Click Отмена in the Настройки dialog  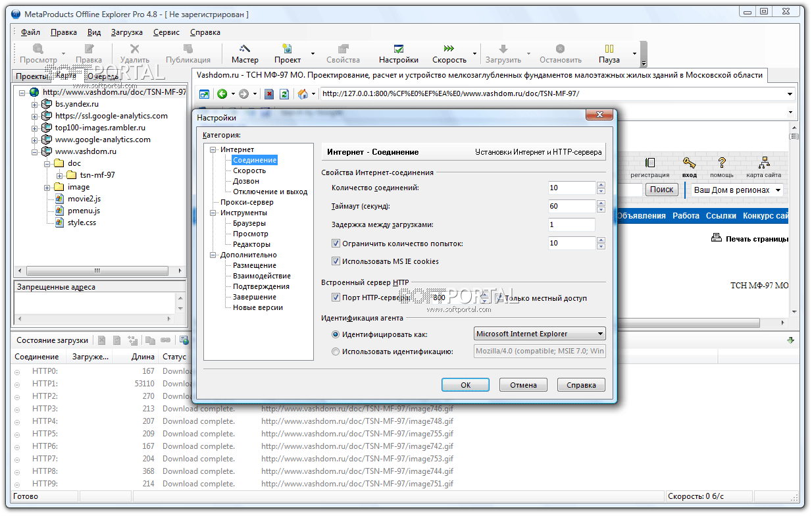click(523, 385)
